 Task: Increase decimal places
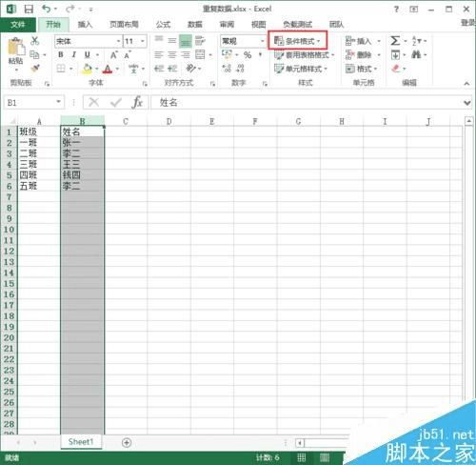tap(227, 69)
